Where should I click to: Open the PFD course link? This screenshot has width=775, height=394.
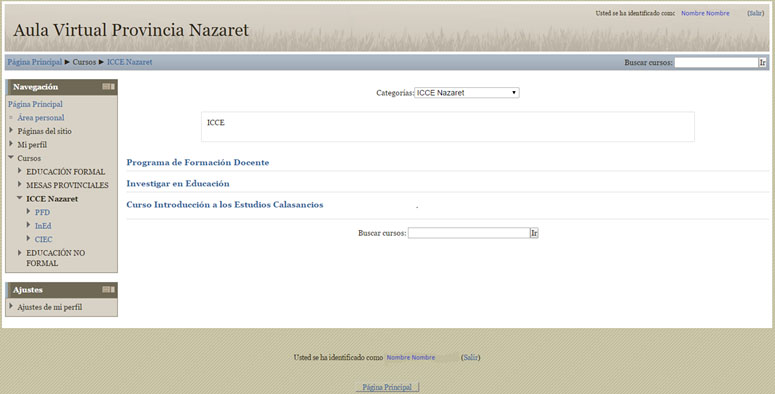[42, 212]
